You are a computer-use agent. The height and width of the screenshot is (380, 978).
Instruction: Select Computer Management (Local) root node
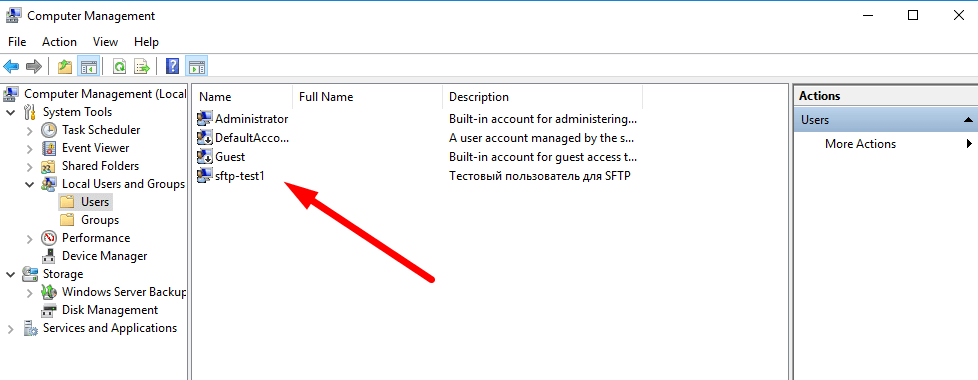[105, 94]
